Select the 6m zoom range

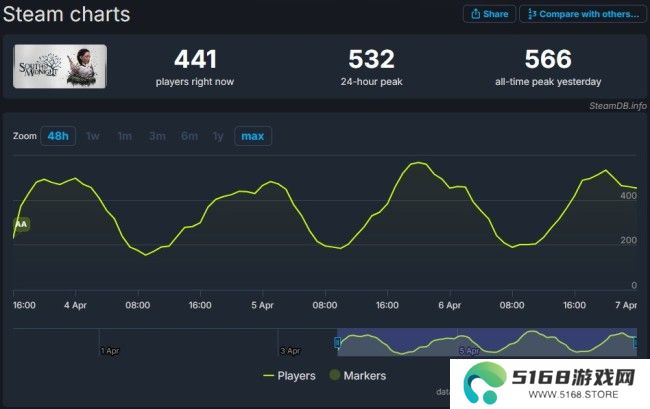click(189, 136)
